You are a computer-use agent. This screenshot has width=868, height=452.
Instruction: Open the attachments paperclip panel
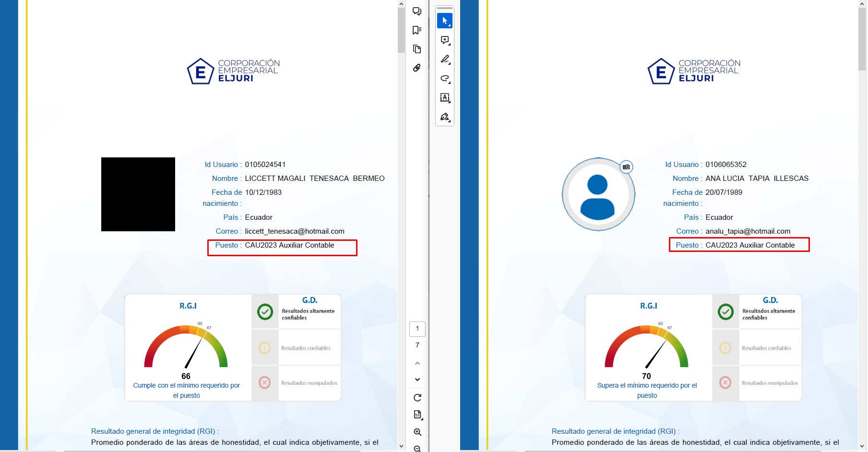coord(417,68)
